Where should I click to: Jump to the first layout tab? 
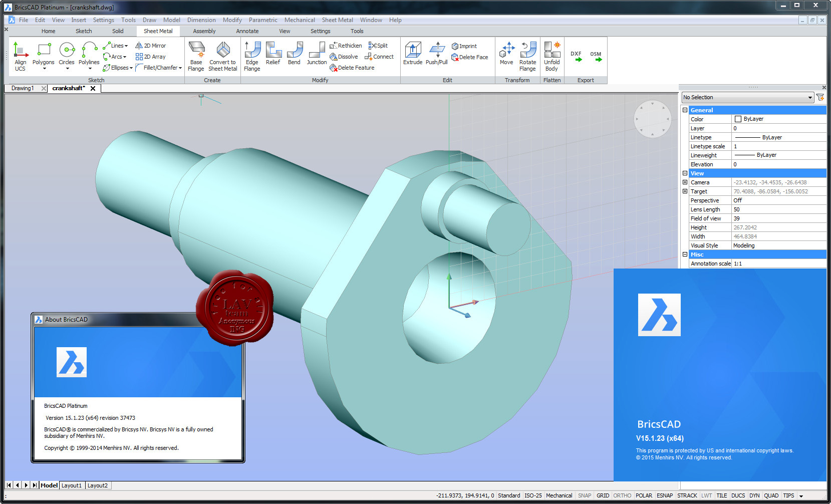9,485
